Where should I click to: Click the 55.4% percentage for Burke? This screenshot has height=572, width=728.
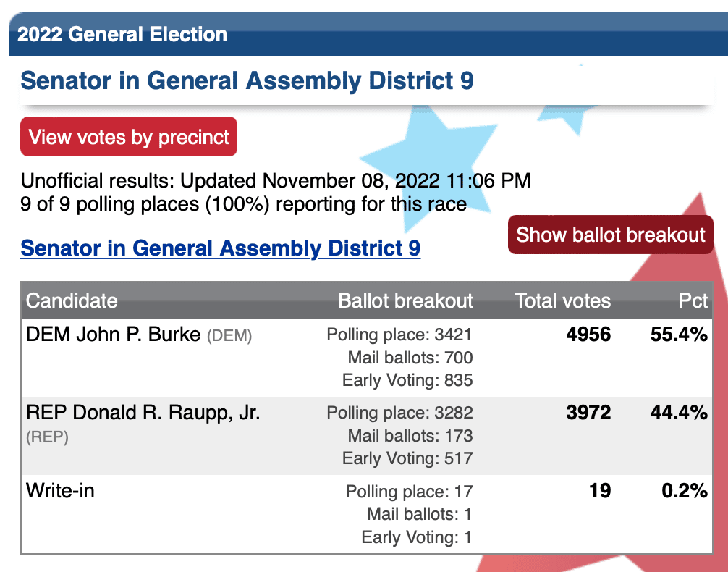click(679, 335)
